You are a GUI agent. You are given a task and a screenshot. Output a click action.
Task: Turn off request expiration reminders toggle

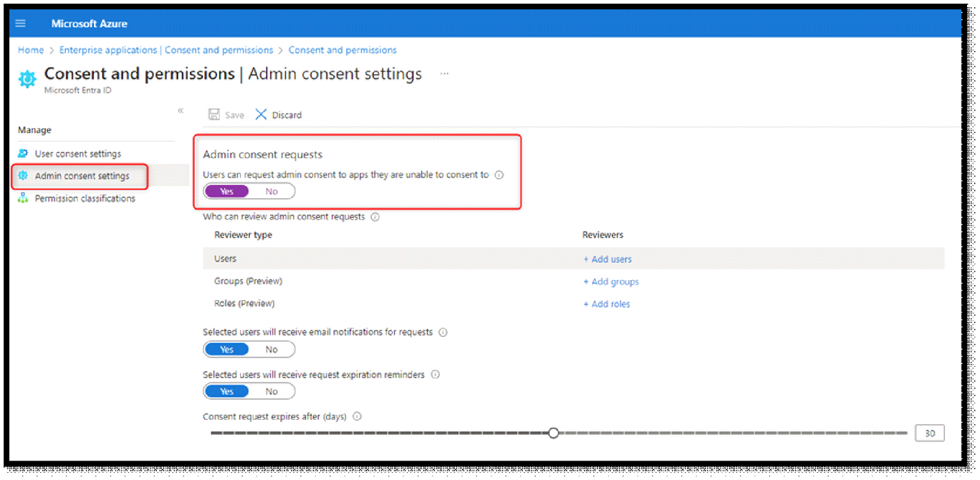(x=272, y=391)
